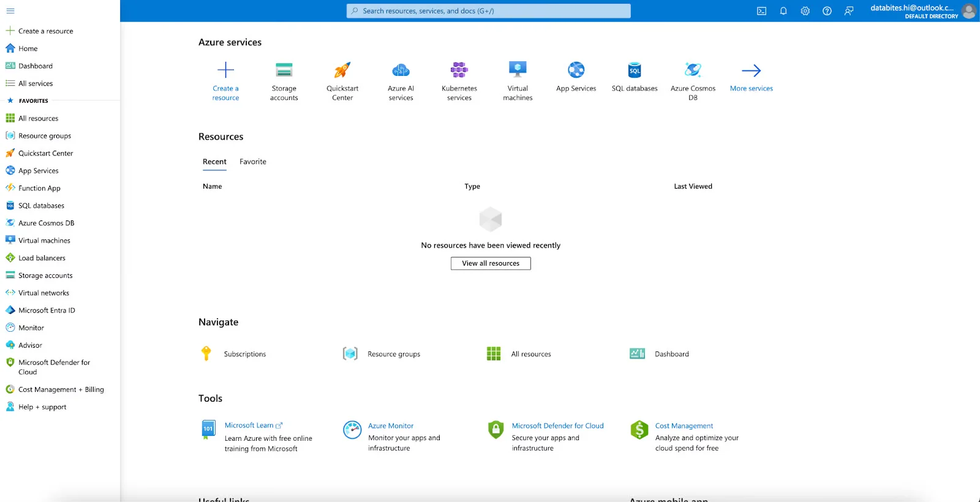
Task: Open Azure AI services tile
Action: coord(401,81)
